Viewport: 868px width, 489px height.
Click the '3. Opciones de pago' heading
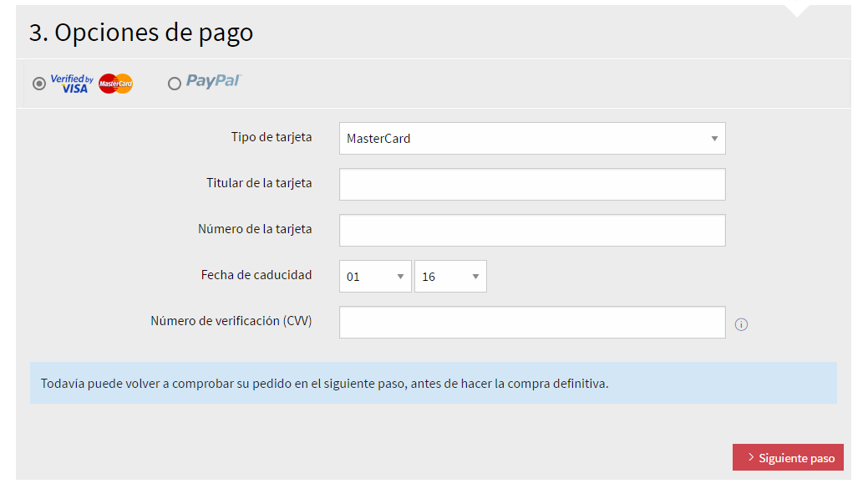[x=141, y=33]
